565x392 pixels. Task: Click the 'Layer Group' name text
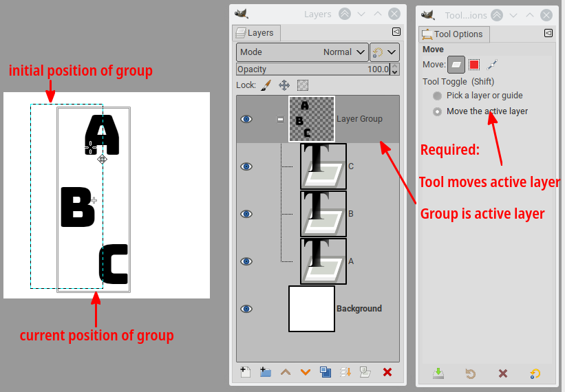tap(359, 119)
